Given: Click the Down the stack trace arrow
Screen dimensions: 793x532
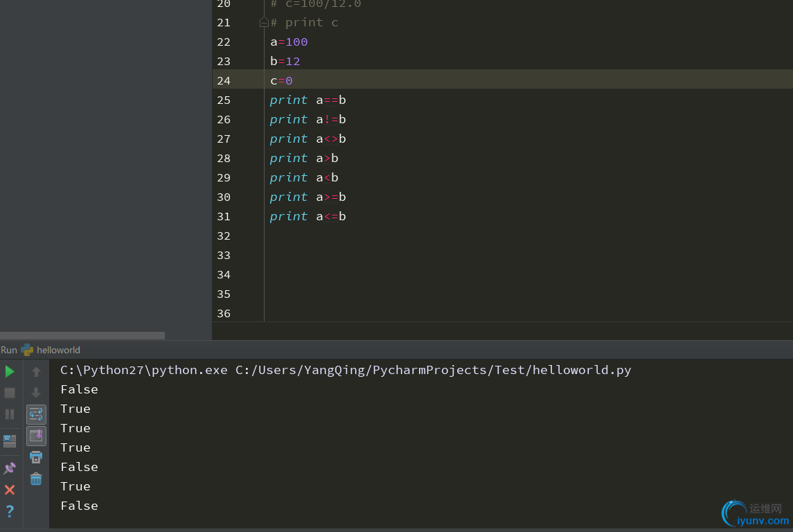Looking at the screenshot, I should pyautogui.click(x=36, y=393).
